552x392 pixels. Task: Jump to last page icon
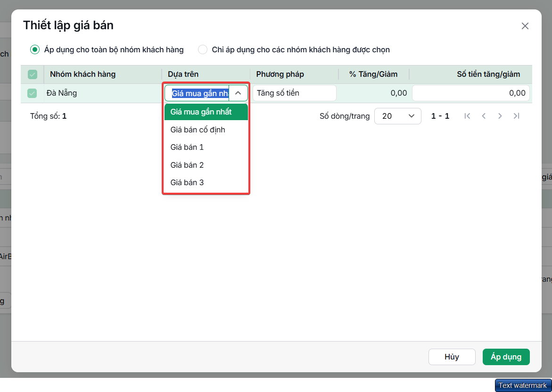coord(517,116)
